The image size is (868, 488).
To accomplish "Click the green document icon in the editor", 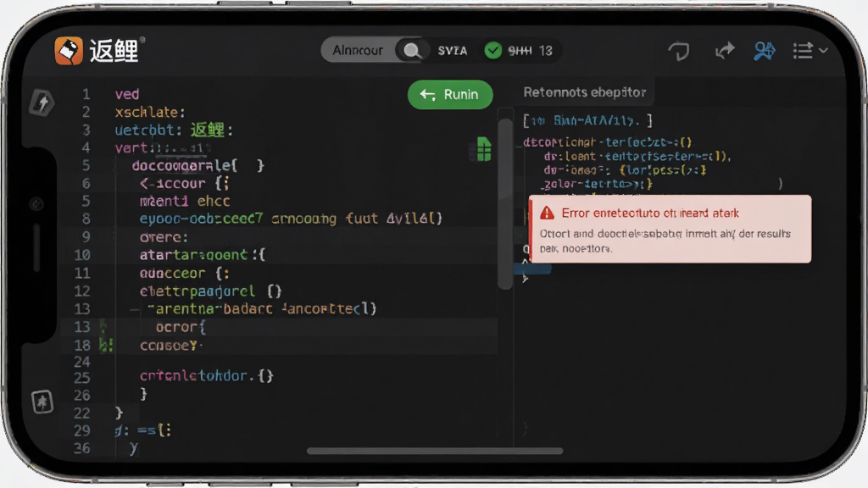I will pos(484,149).
